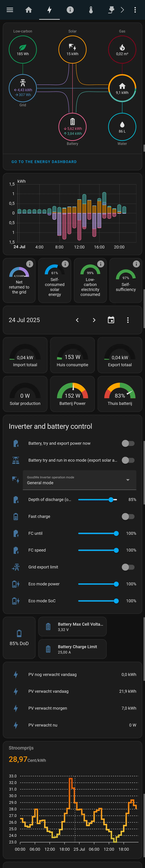
Task: Open the Thuis batterij gauge card
Action: [120, 394]
